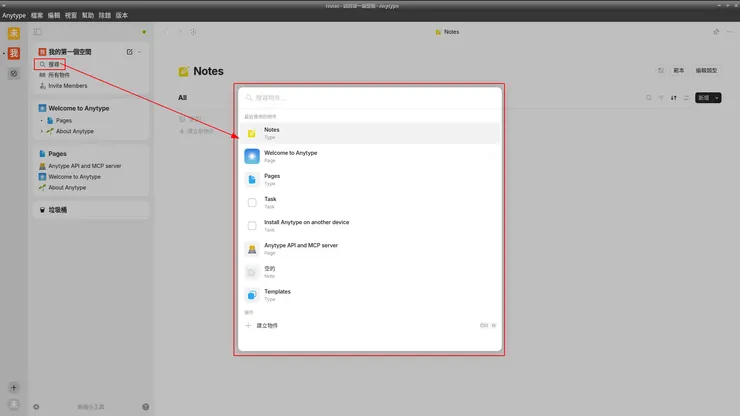Click the new-object compose icon by space name
740x416 pixels.
pos(129,52)
